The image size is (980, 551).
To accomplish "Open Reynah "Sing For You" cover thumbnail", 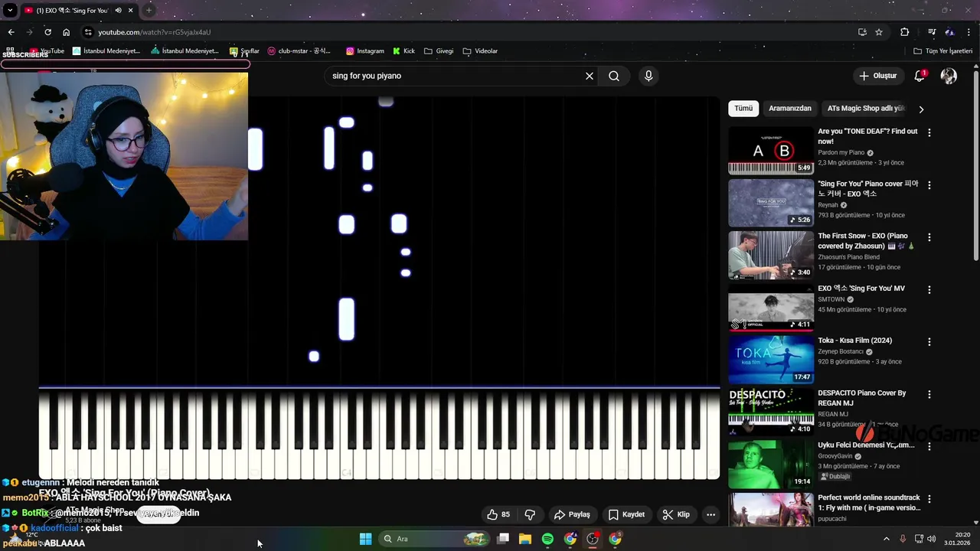I will point(771,203).
